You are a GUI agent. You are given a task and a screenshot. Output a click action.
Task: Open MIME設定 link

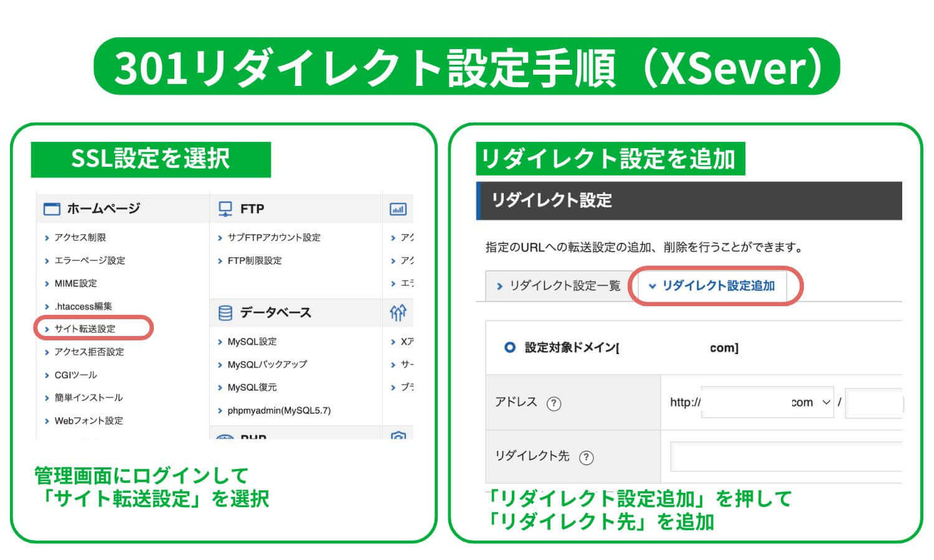point(75,284)
